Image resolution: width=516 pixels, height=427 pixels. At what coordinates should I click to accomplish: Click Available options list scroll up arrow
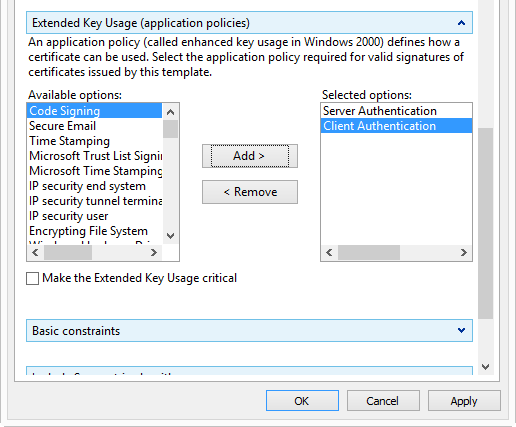pos(171,112)
